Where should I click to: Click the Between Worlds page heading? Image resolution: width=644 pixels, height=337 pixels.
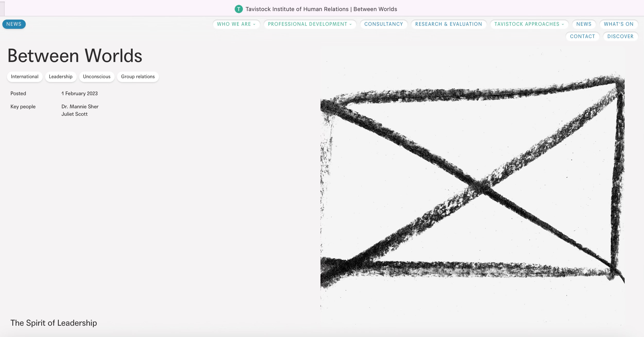pyautogui.click(x=75, y=56)
